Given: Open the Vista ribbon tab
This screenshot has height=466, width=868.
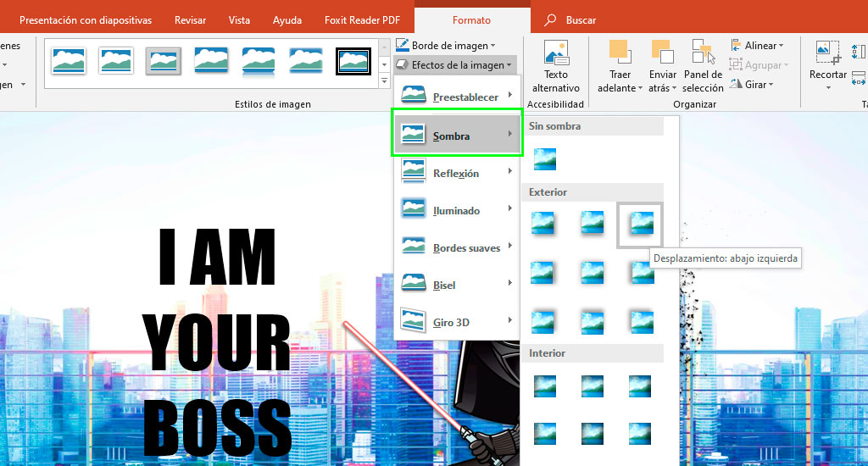Looking at the screenshot, I should 239,20.
